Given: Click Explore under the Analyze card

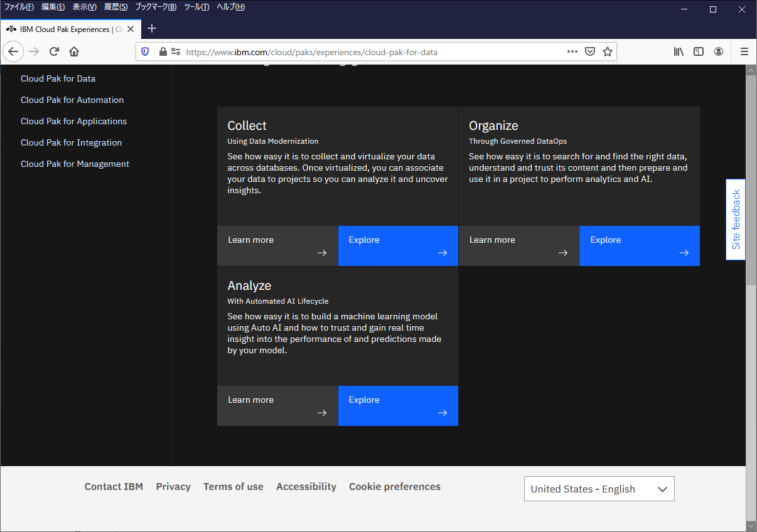Looking at the screenshot, I should pyautogui.click(x=398, y=406).
